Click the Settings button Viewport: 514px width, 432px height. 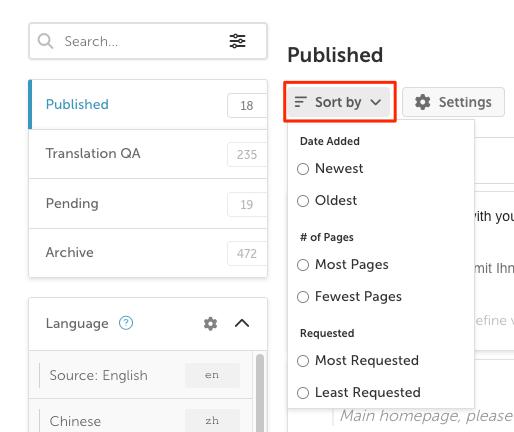tap(453, 102)
